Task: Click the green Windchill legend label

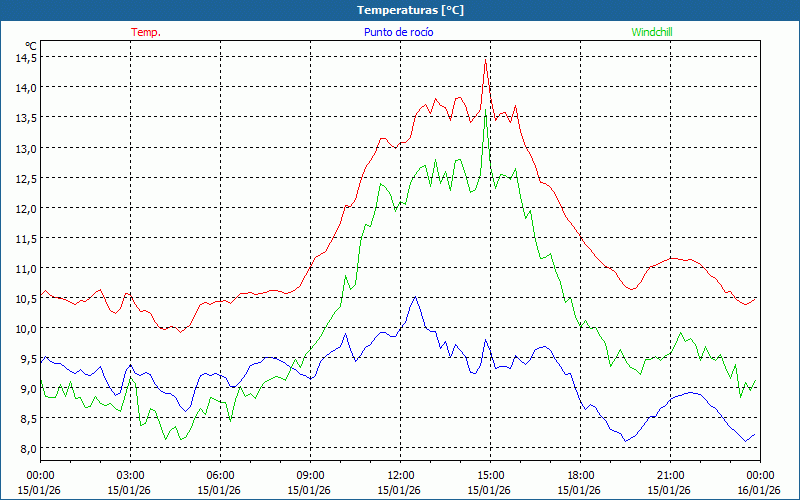Action: [x=652, y=32]
